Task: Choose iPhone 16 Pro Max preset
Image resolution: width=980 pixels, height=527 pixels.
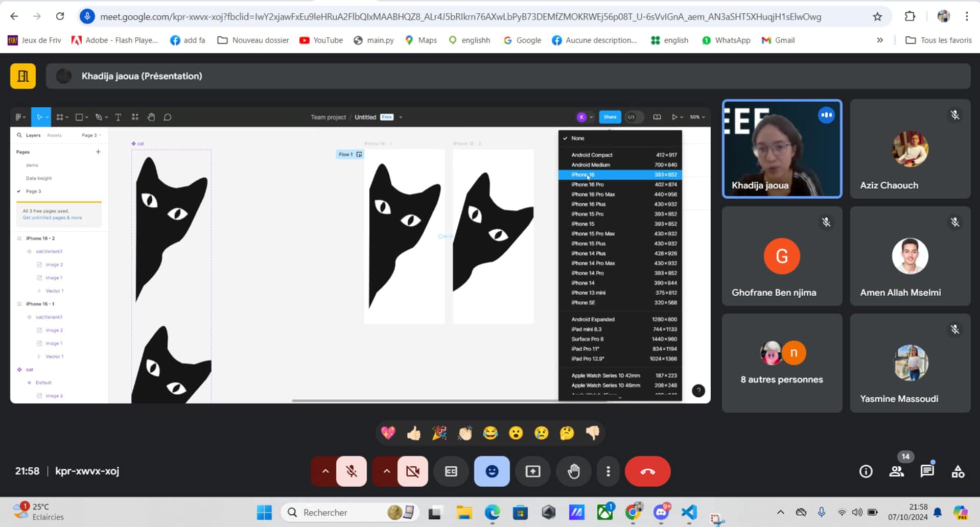Action: (620, 194)
